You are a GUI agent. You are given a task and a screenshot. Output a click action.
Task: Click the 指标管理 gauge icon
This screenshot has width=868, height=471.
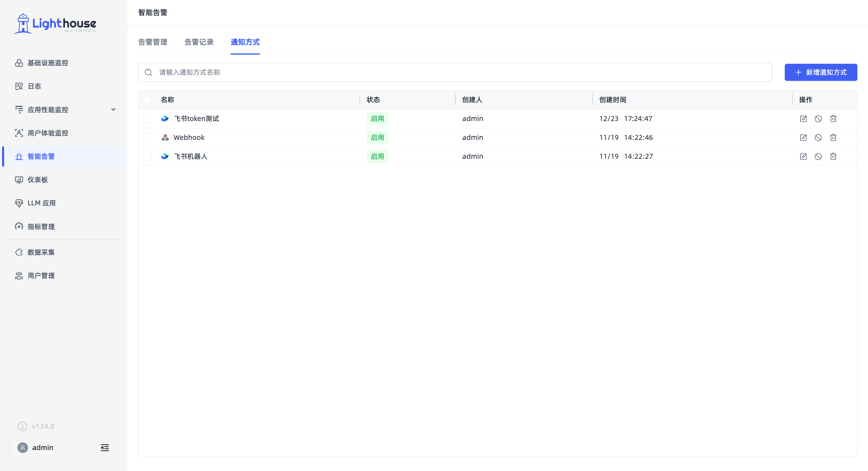(x=19, y=226)
